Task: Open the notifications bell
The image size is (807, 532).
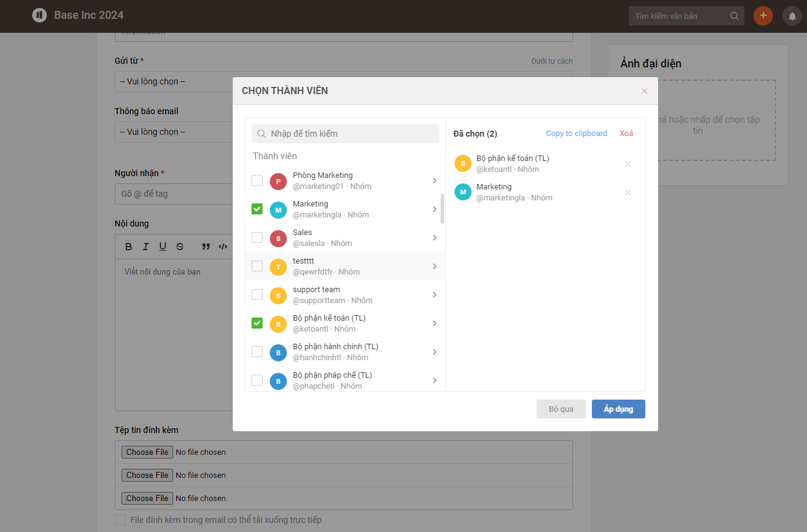Action: pos(792,16)
